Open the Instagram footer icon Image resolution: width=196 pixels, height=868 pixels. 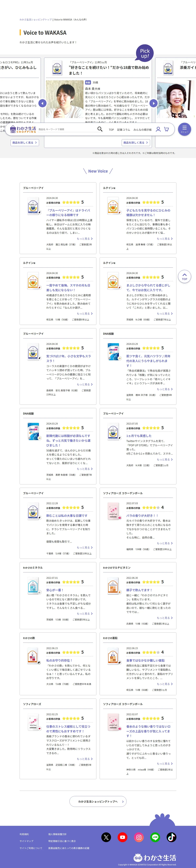coord(139,837)
